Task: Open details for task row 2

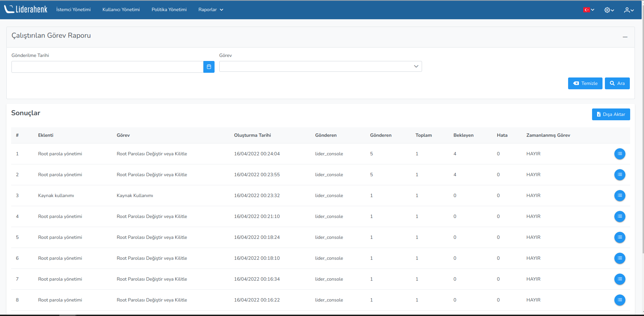Action: 620,175
